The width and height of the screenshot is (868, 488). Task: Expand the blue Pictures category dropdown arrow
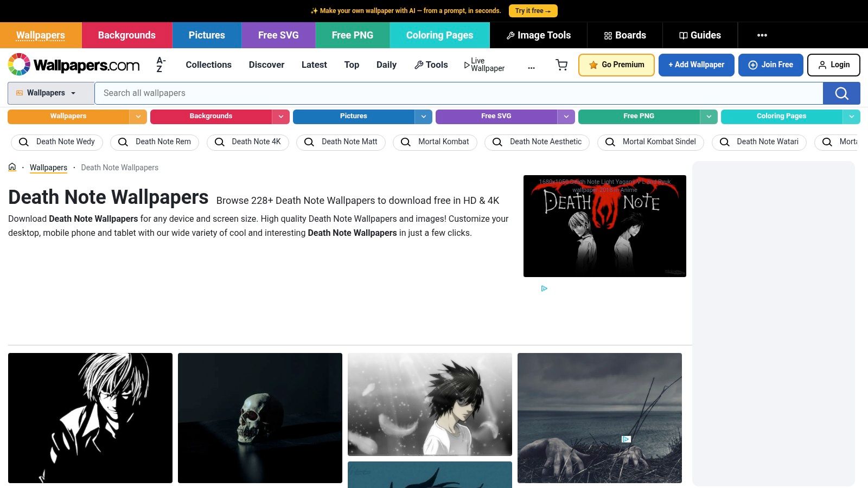[x=424, y=117]
